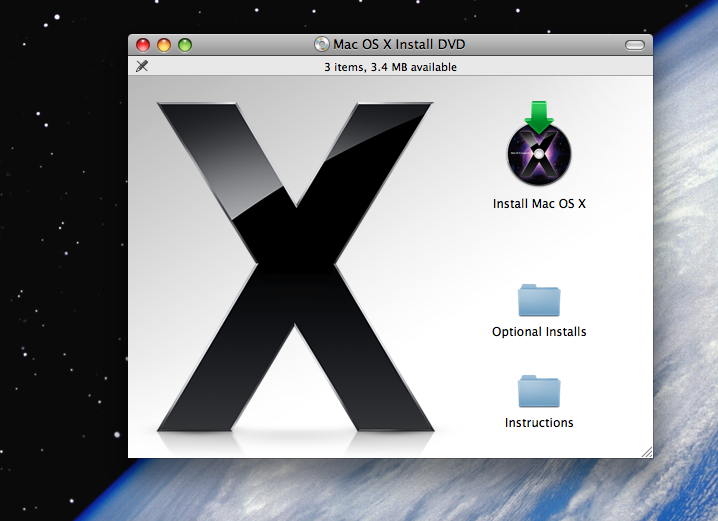
Task: Close the Install DVD window with red button
Action: [143, 45]
